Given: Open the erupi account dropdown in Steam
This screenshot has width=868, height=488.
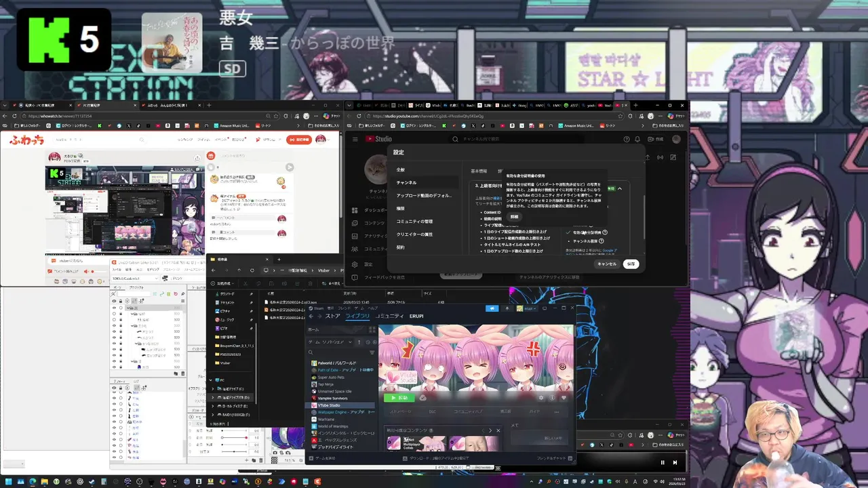Looking at the screenshot, I should pos(527,308).
